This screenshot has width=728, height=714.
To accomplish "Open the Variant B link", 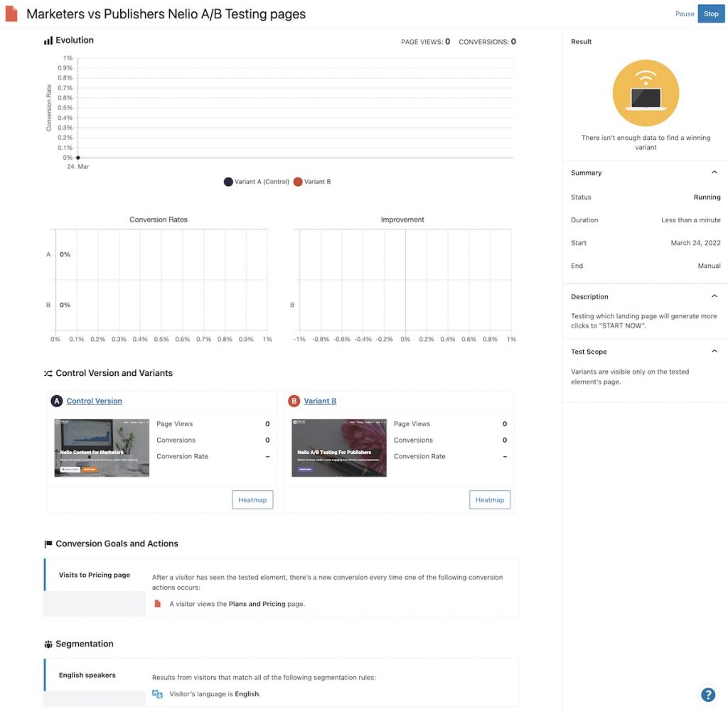I will coord(320,401).
